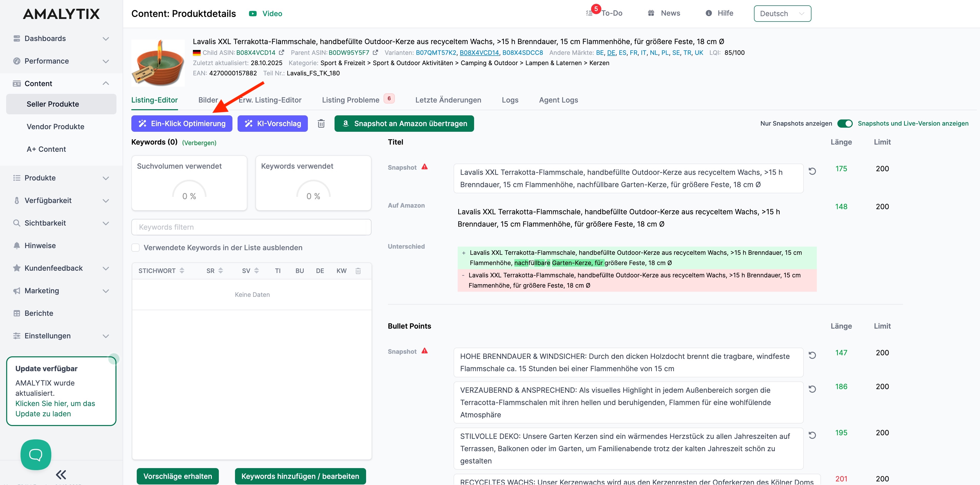Image resolution: width=980 pixels, height=485 pixels.
Task: Click 'Snapshot an Amazon übertragen' button
Action: 404,124
